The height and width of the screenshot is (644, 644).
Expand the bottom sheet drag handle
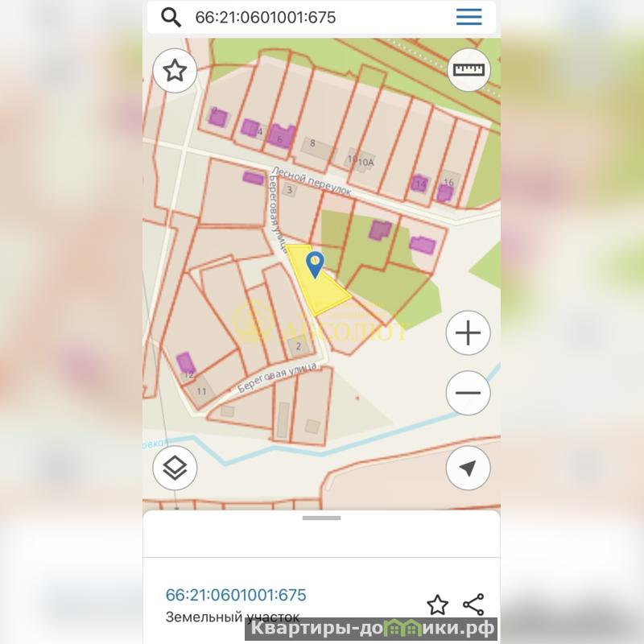[321, 518]
